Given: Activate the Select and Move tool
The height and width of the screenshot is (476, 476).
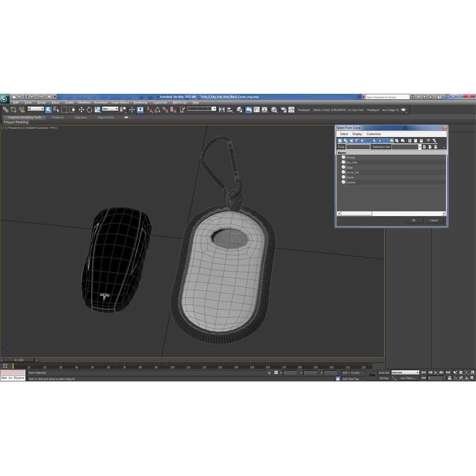Looking at the screenshot, I should coord(82,110).
